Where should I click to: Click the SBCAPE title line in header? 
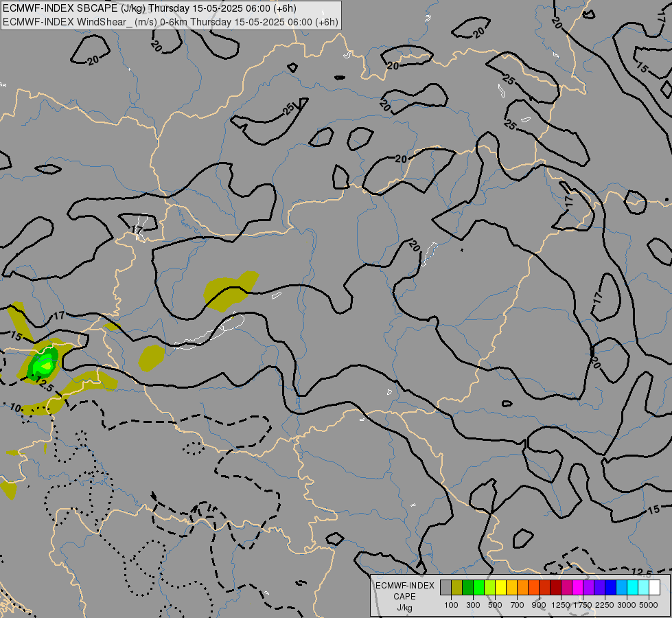[x=149, y=8]
